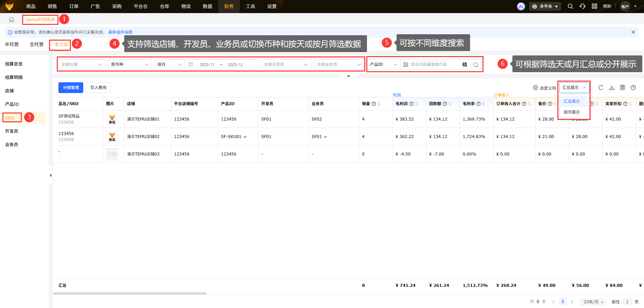644x308 pixels.
Task: Open the 原币种 currency dropdown
Action: [x=130, y=64]
